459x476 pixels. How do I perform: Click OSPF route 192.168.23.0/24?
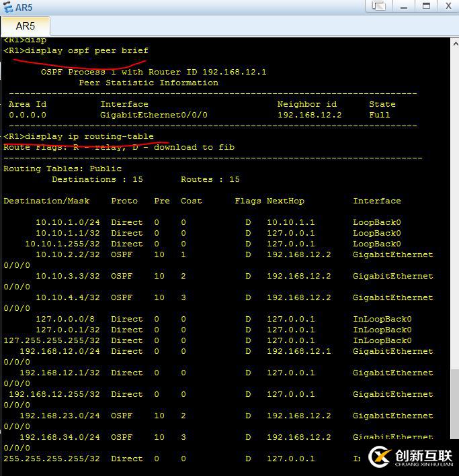[60, 416]
